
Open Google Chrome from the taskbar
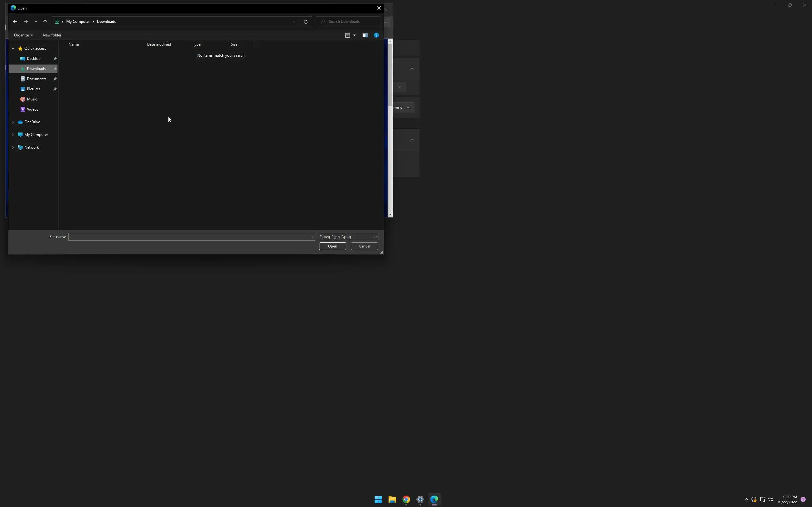406,499
